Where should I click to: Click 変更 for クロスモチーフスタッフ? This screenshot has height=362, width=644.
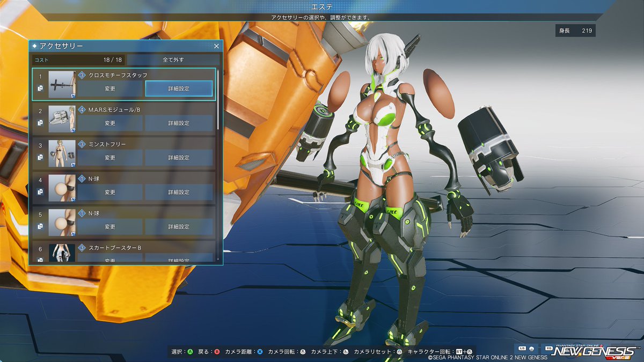[x=110, y=88]
